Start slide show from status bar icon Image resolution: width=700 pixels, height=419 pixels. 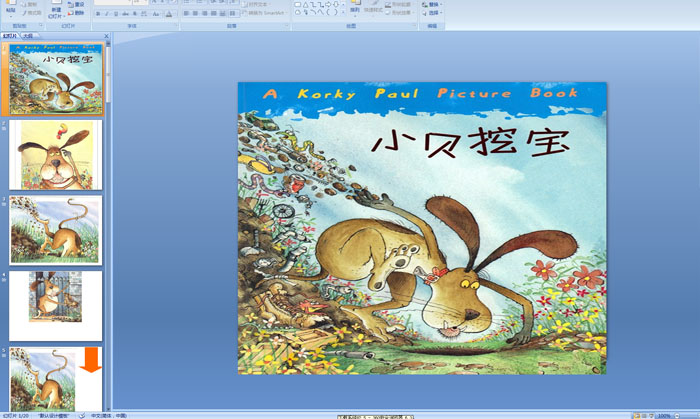[x=651, y=416]
